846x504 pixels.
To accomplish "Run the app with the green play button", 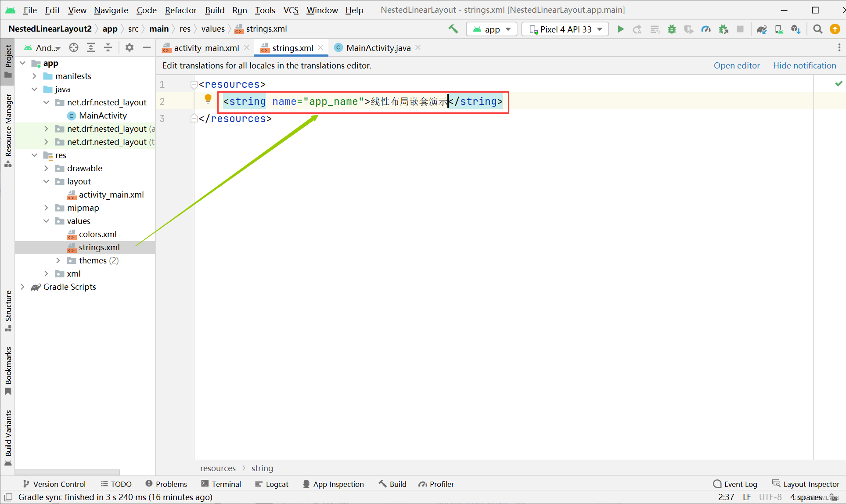I will point(620,29).
